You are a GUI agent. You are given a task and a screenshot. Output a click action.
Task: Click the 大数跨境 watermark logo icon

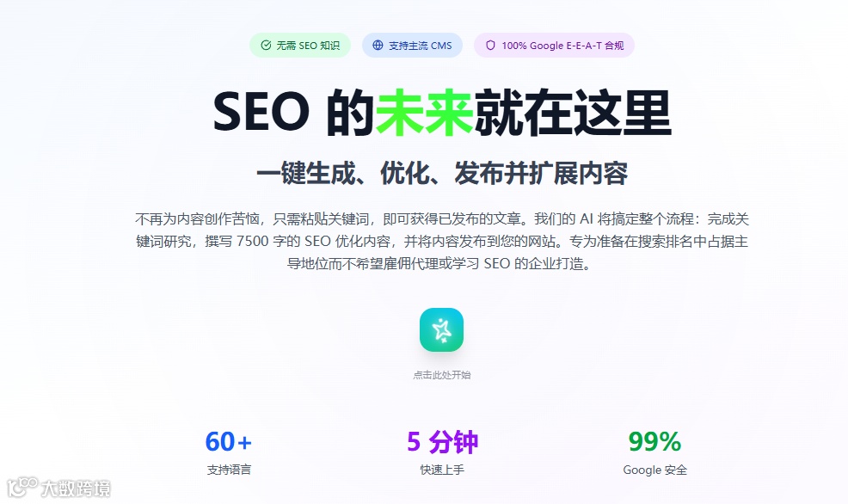click(22, 488)
